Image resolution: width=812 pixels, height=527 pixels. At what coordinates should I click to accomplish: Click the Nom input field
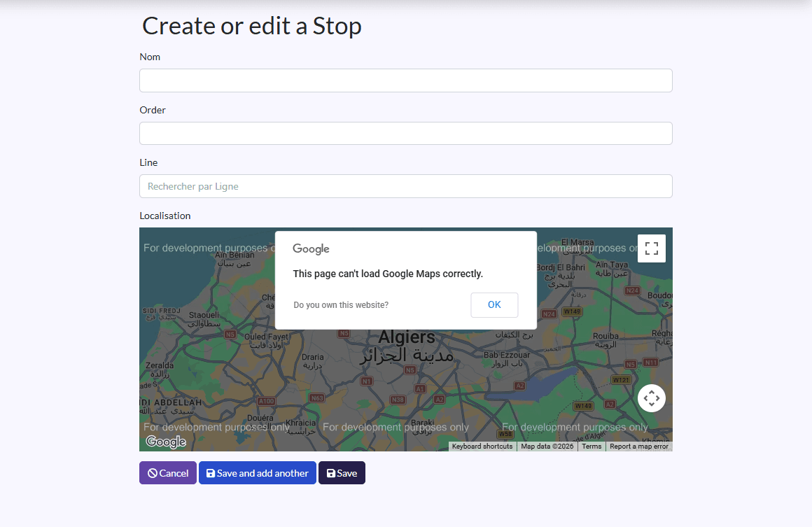405,80
